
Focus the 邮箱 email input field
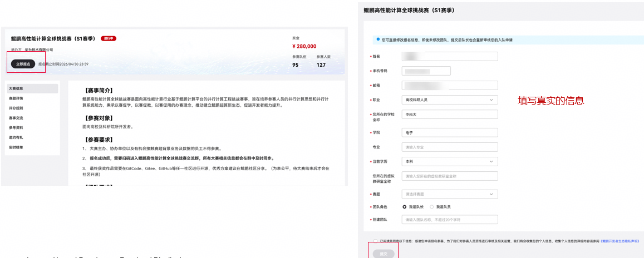point(450,85)
